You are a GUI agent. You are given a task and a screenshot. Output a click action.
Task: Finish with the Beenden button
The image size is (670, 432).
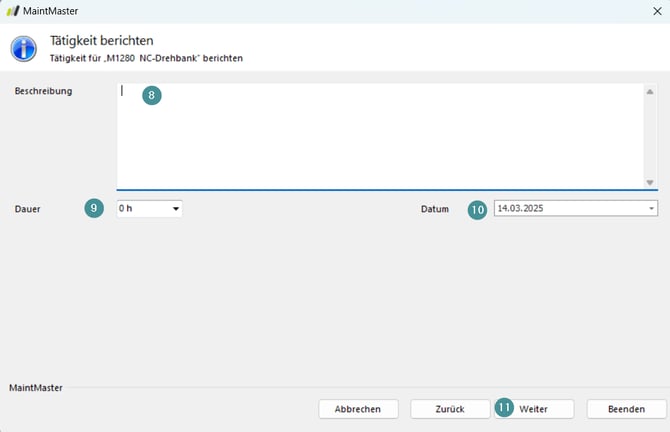[626, 409]
